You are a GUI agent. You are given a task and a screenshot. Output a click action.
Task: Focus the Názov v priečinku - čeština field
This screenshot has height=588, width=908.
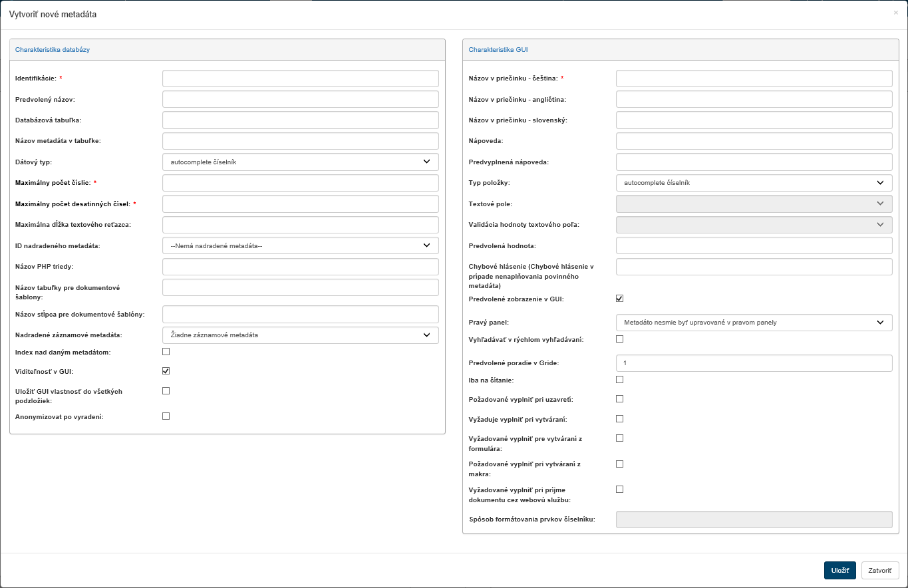click(x=754, y=78)
